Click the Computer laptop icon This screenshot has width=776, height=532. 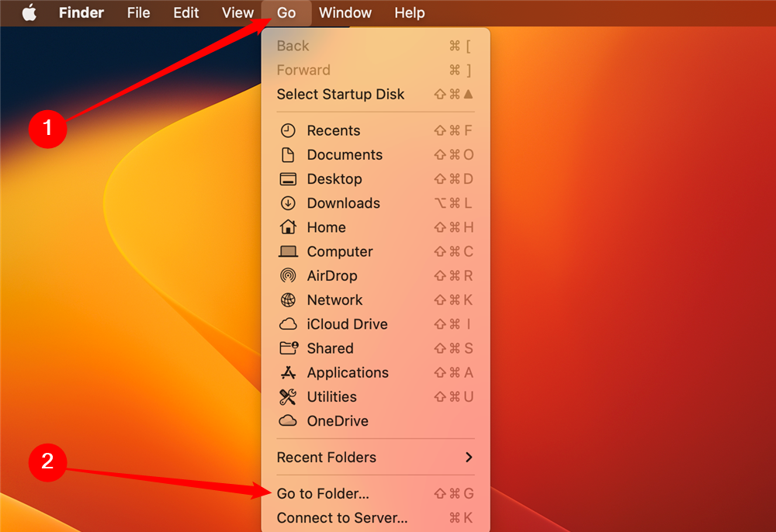288,252
